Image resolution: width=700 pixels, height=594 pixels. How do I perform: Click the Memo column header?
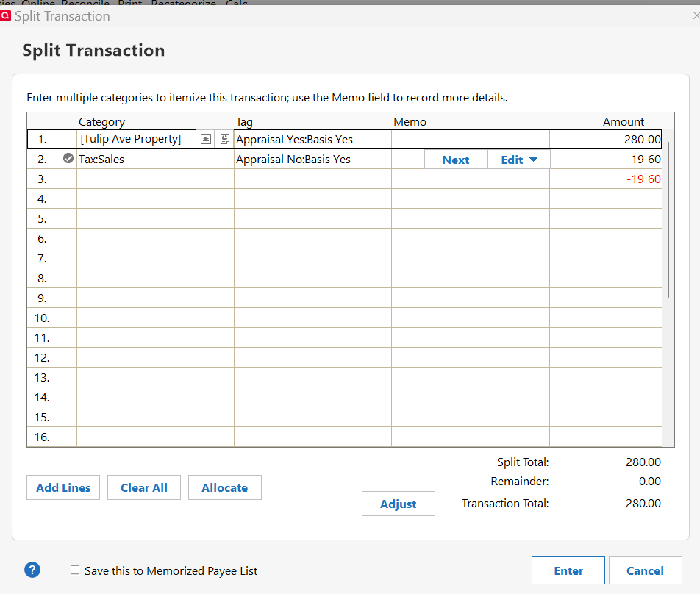[x=410, y=121]
